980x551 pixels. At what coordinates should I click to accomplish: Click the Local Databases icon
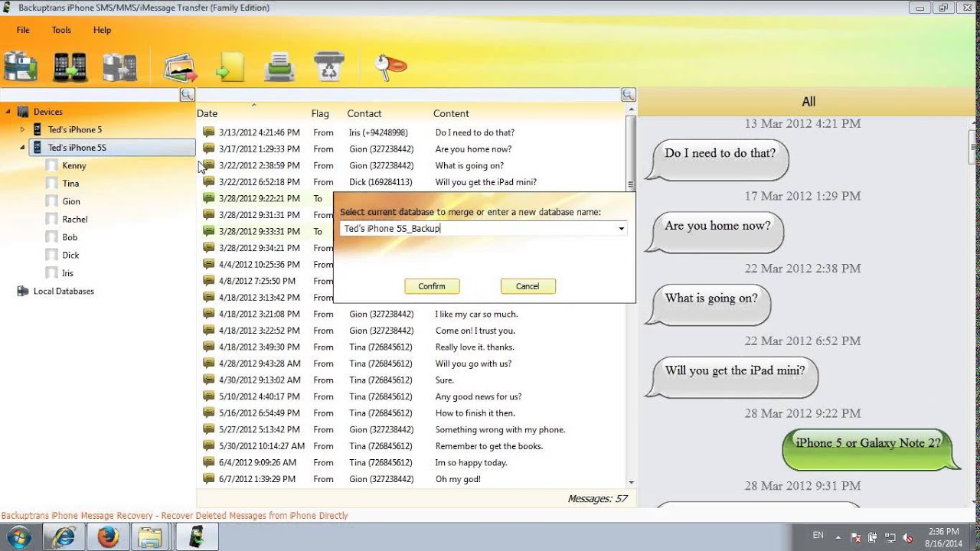click(22, 291)
